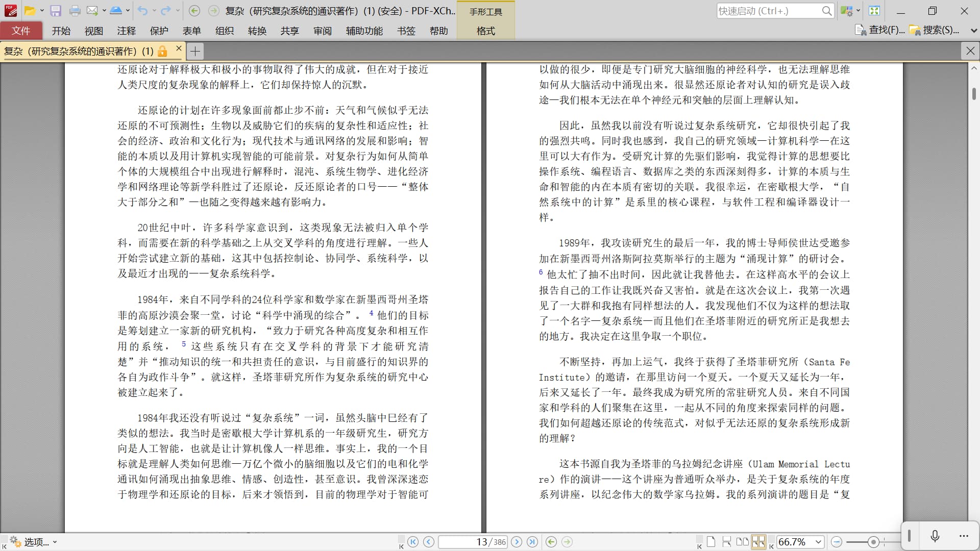980x551 pixels.
Task: Click the green Previous view arrow in status bar
Action: (551, 542)
